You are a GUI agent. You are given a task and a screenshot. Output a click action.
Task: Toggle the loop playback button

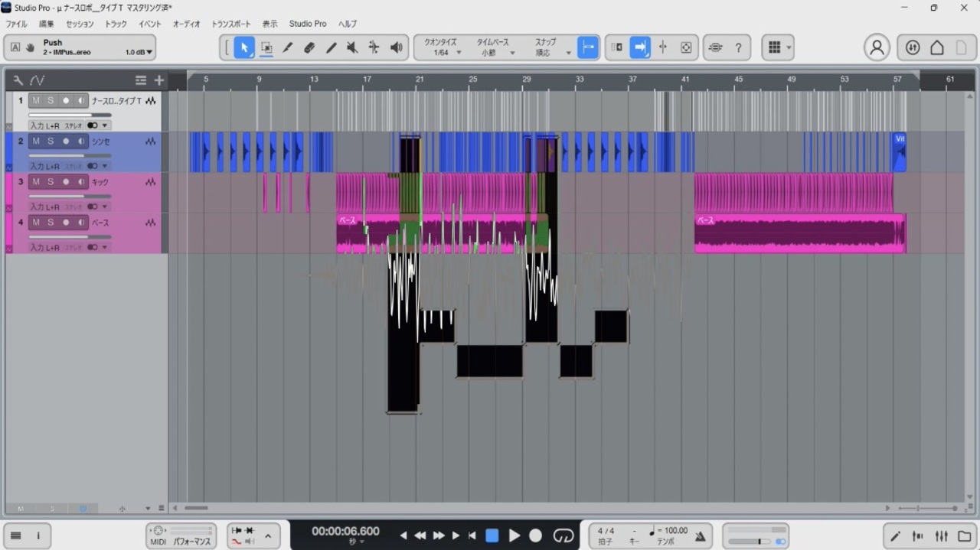pyautogui.click(x=563, y=535)
